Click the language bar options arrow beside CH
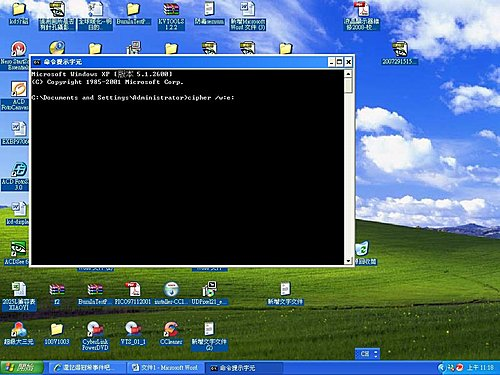This screenshot has height=375, width=500. [x=376, y=354]
